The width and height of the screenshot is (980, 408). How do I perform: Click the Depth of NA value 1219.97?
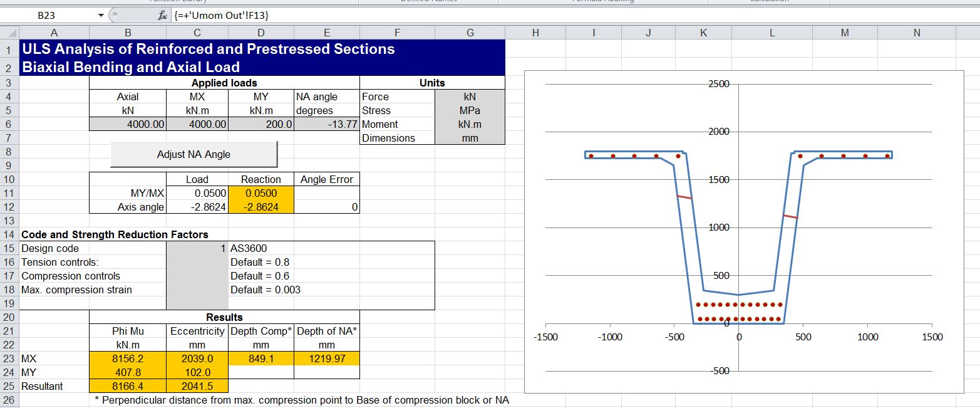[x=326, y=358]
